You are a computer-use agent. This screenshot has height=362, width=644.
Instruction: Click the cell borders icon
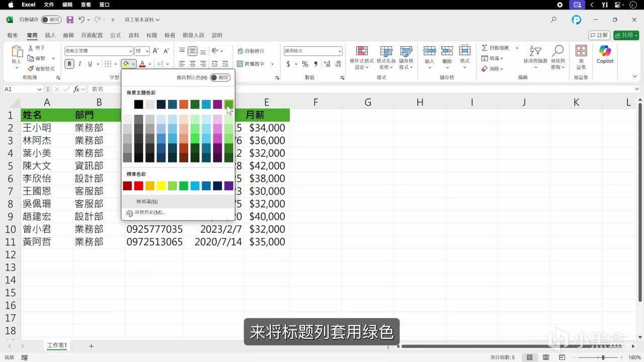(108, 64)
